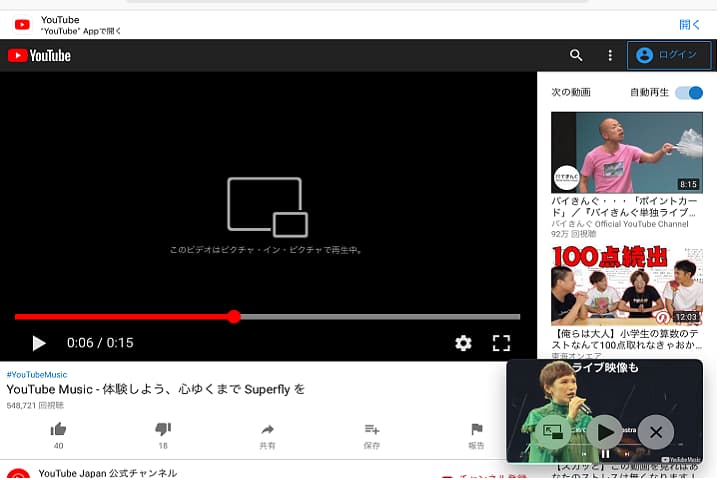Click the 548,721 回視聴 view count
This screenshot has height=480, width=720.
tap(35, 405)
